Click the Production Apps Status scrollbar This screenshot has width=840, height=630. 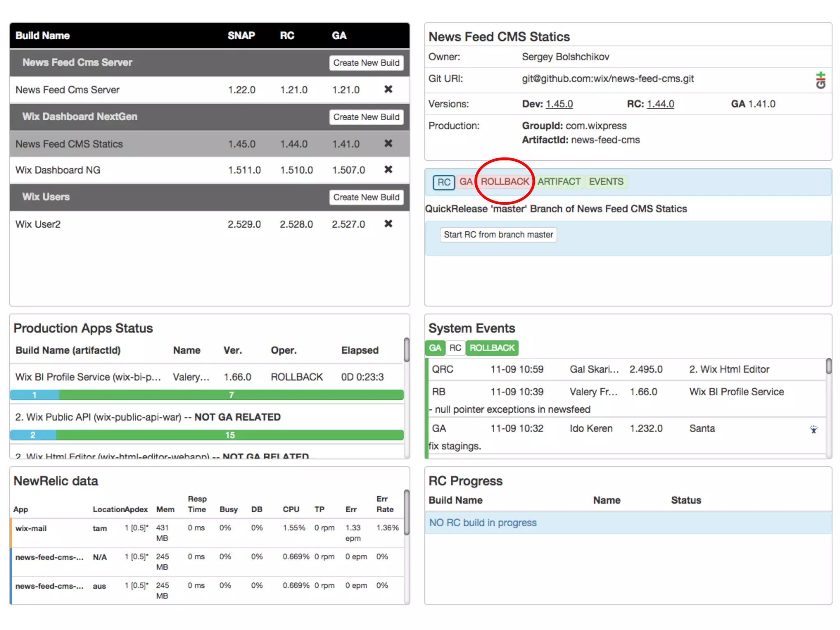(x=406, y=350)
